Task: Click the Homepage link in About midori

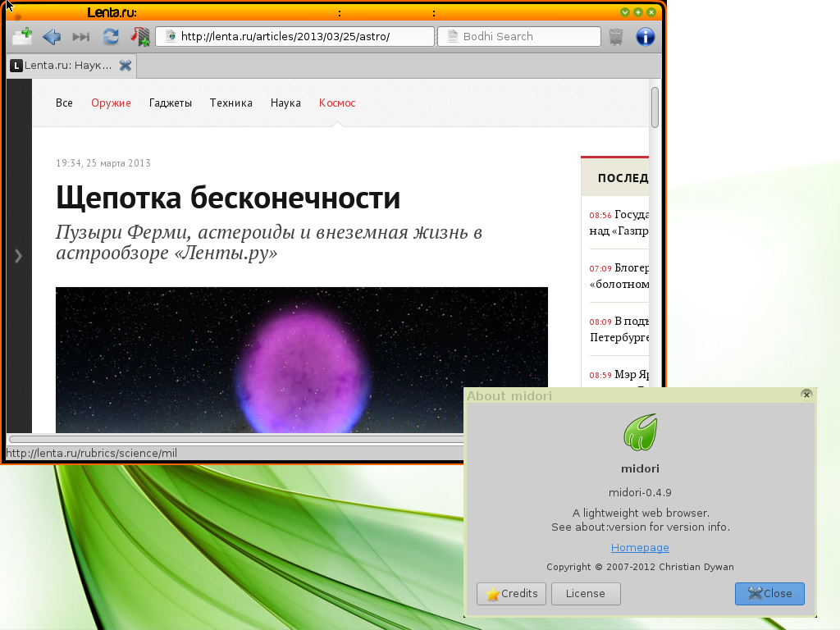Action: (x=640, y=547)
